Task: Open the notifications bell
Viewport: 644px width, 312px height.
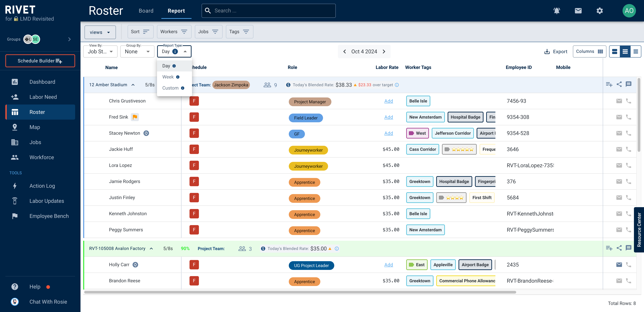Action: (x=556, y=11)
